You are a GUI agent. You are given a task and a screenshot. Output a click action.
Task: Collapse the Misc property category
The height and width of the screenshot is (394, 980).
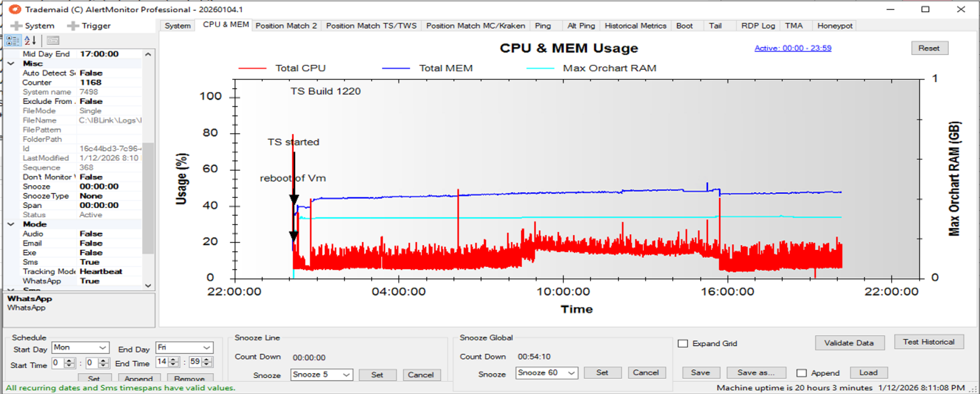coord(11,64)
